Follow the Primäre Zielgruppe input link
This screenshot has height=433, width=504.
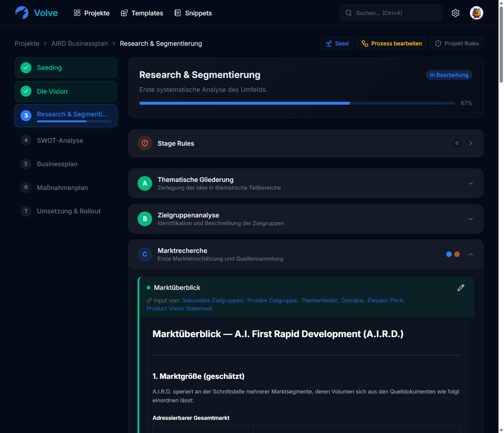272,301
